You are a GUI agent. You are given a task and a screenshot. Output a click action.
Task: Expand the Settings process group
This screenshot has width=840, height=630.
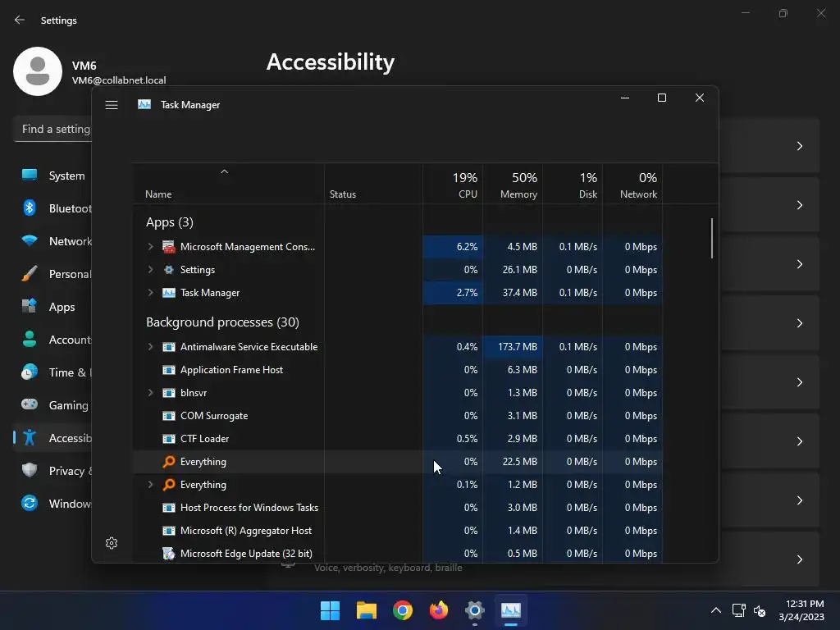click(x=151, y=269)
